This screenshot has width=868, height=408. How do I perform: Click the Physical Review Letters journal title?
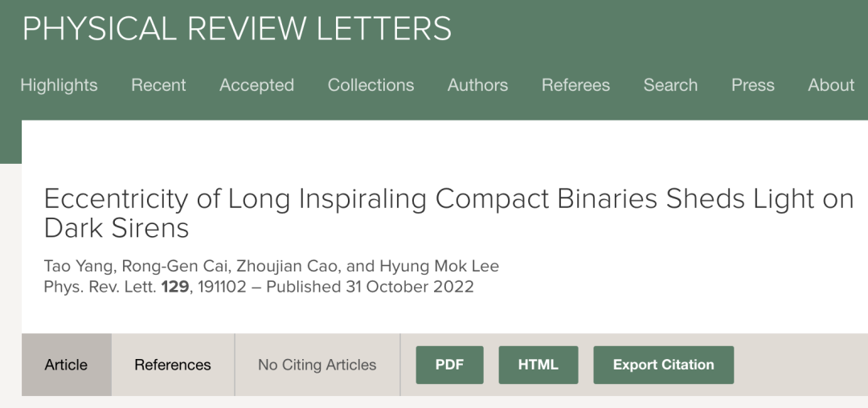[x=236, y=29]
